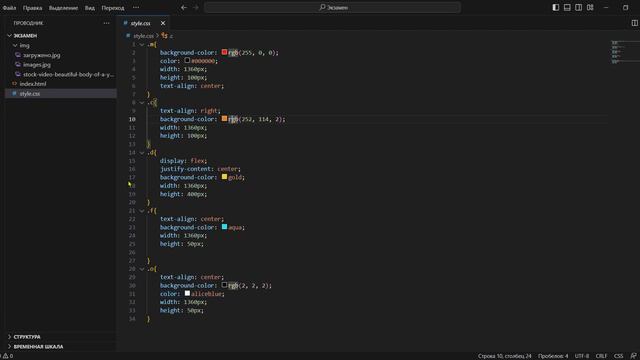Split the editor to the right

click(634, 23)
